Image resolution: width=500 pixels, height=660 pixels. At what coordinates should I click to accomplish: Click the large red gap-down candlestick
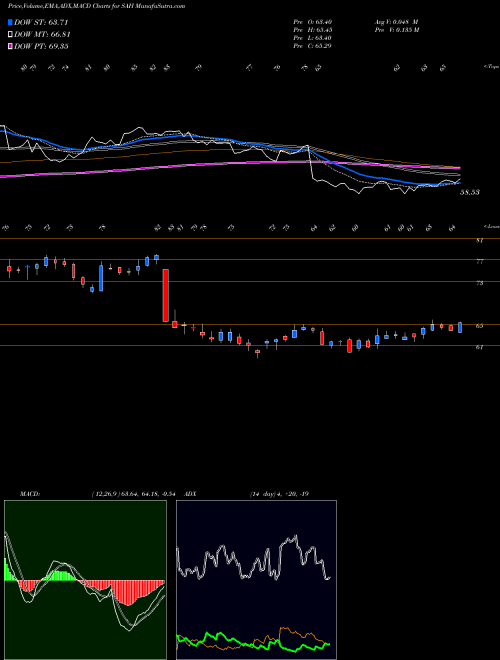click(x=166, y=295)
